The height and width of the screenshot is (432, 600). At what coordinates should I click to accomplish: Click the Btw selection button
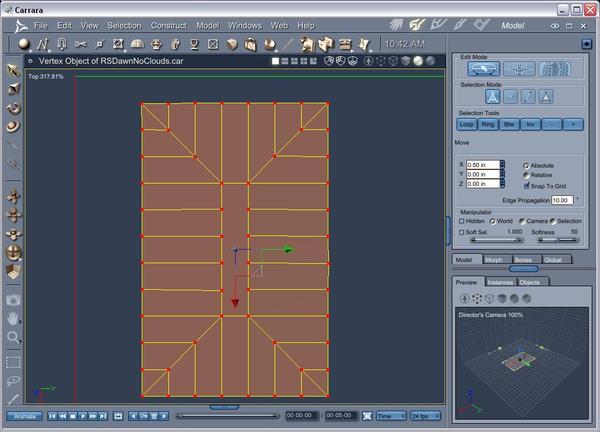pos(509,124)
